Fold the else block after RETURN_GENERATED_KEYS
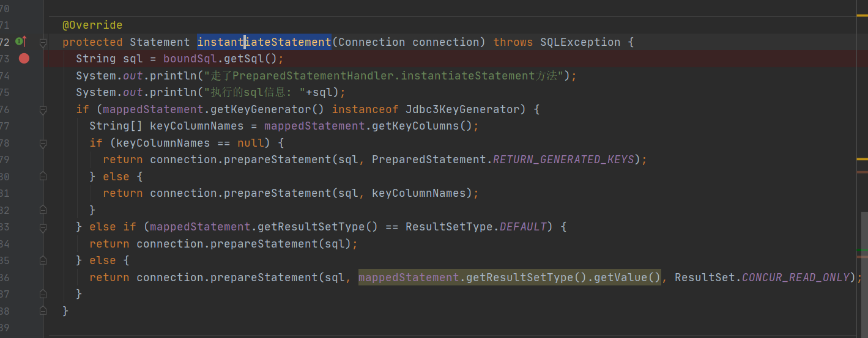The height and width of the screenshot is (338, 868). [x=43, y=177]
